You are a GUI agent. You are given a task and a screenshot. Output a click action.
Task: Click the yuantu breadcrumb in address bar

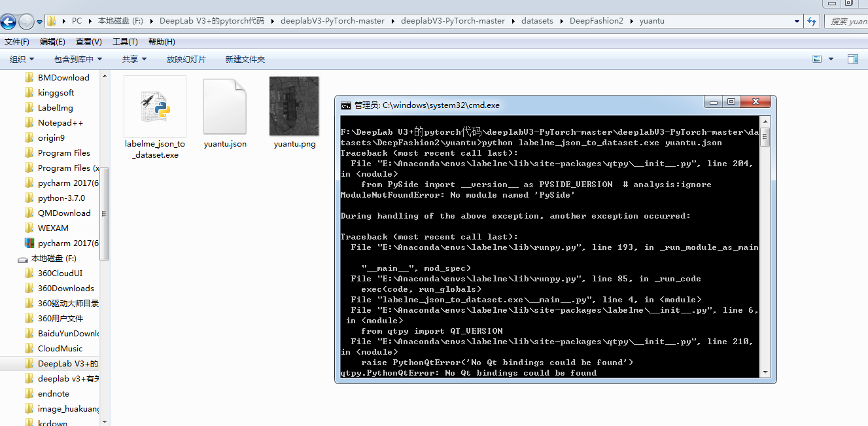pyautogui.click(x=652, y=21)
